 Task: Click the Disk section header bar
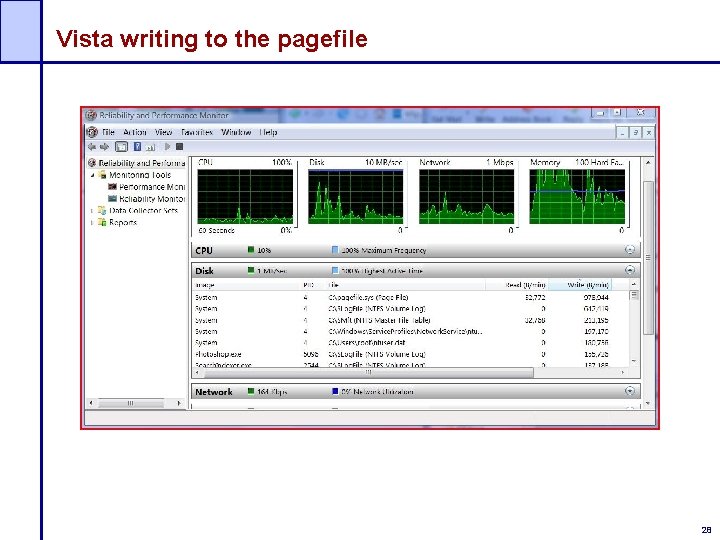coord(416,270)
